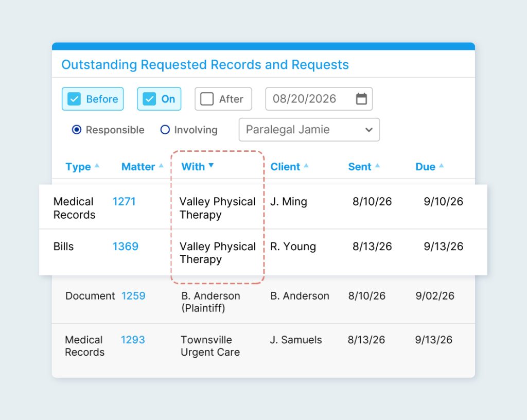Screen dimensions: 527x420
Task: Enable the After checkbox
Action: coord(207,99)
